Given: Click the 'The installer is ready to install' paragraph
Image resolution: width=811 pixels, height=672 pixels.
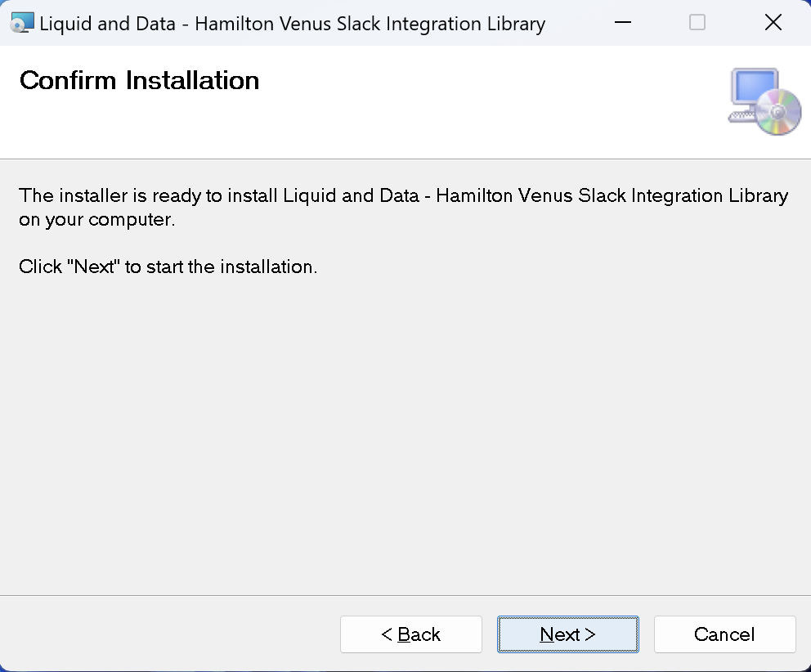Looking at the screenshot, I should [403, 208].
